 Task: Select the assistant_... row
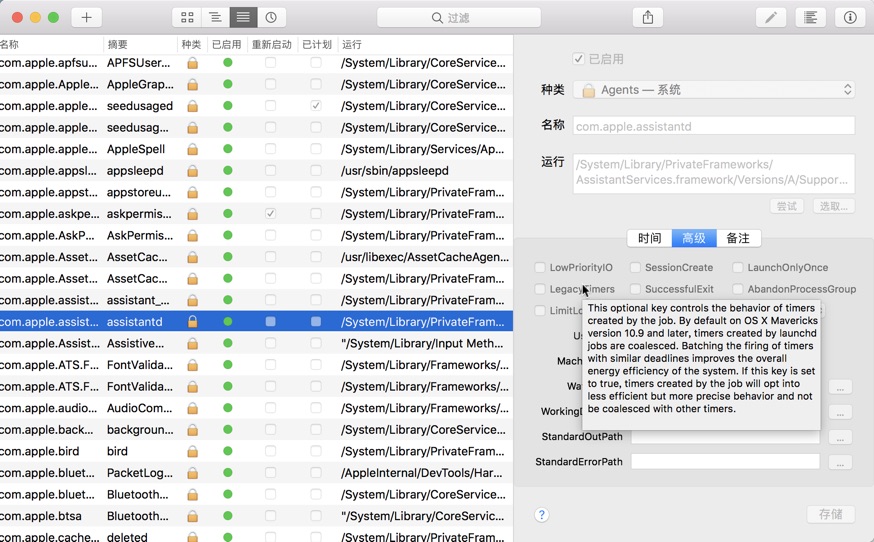pyautogui.click(x=256, y=300)
